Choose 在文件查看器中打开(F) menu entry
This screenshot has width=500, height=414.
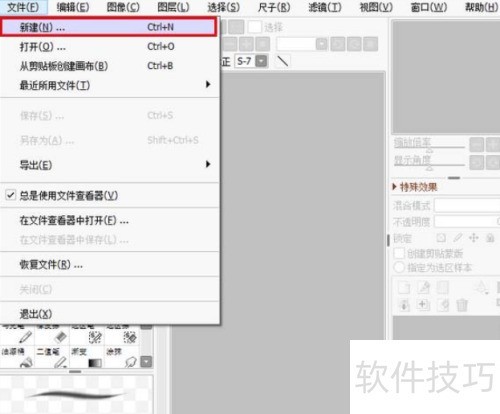tap(109, 221)
